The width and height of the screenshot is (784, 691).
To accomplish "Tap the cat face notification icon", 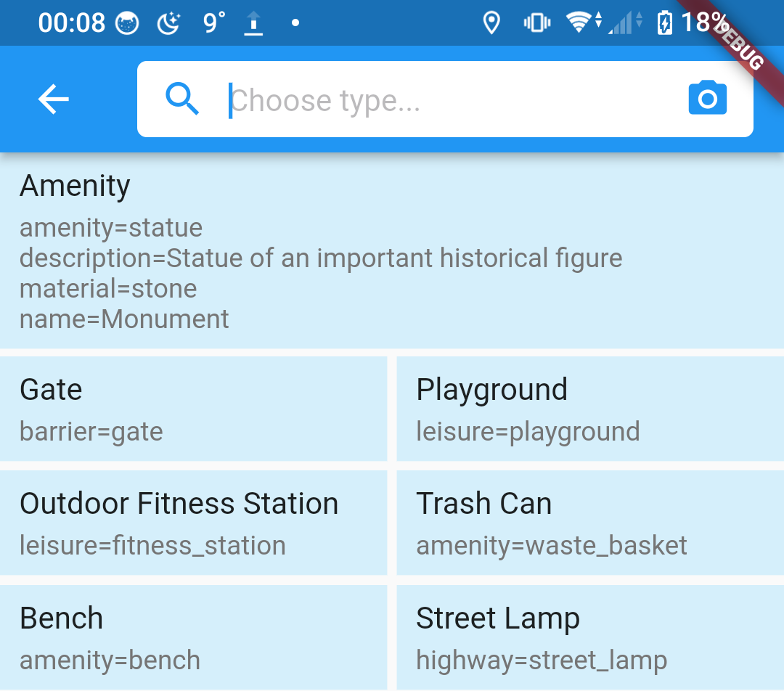I will point(126,24).
